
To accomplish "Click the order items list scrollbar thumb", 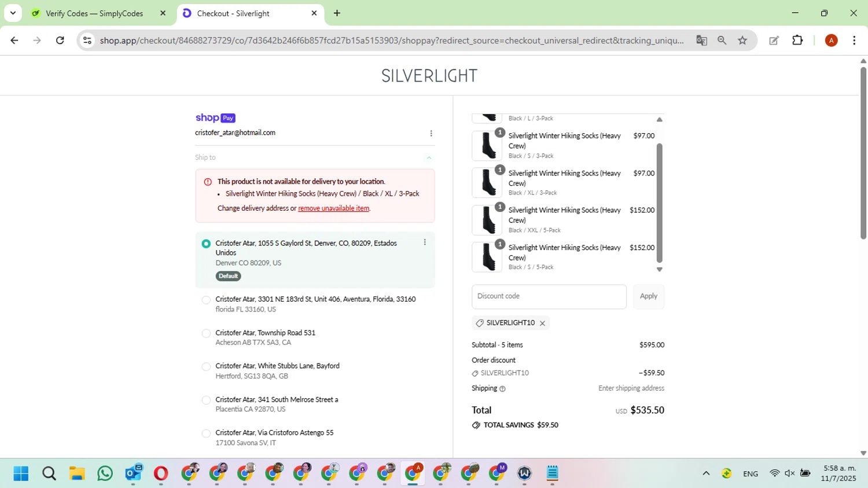I will pyautogui.click(x=659, y=203).
